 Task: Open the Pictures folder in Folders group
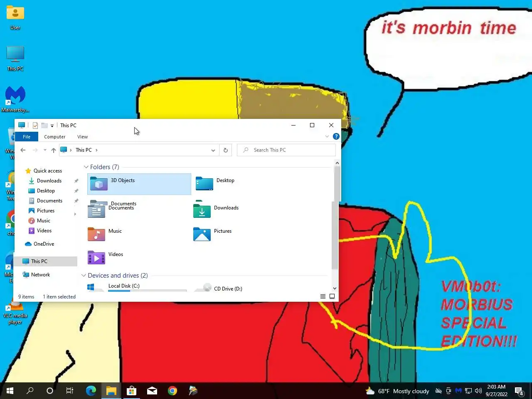[212, 234]
